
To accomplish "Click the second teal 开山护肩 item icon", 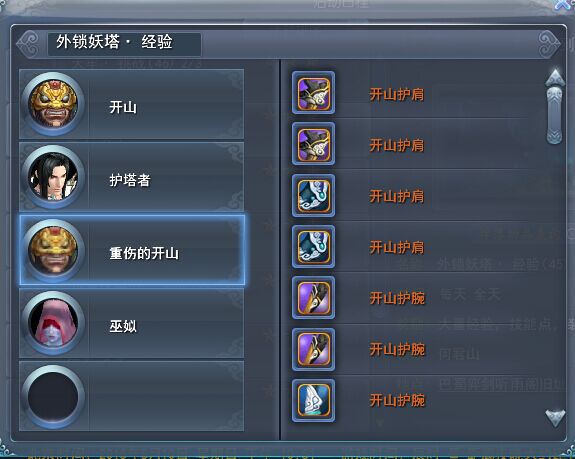I will 314,246.
